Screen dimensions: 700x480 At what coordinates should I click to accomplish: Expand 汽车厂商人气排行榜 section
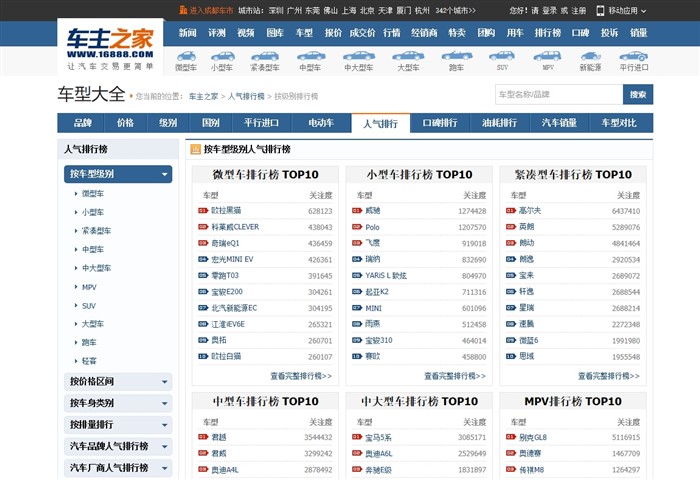(x=118, y=467)
